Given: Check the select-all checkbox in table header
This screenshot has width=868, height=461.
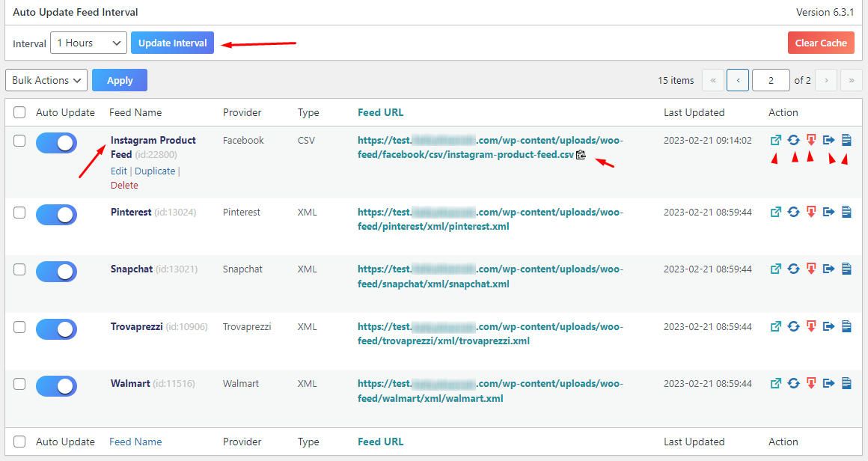Looking at the screenshot, I should click(19, 112).
